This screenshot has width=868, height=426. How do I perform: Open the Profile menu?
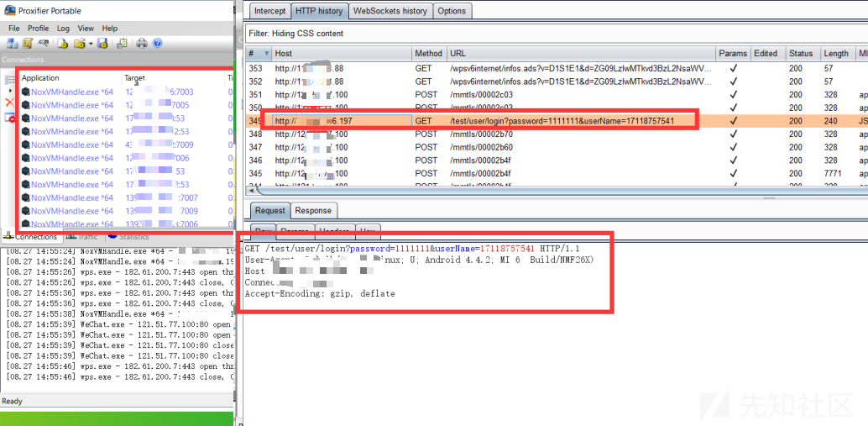point(39,29)
